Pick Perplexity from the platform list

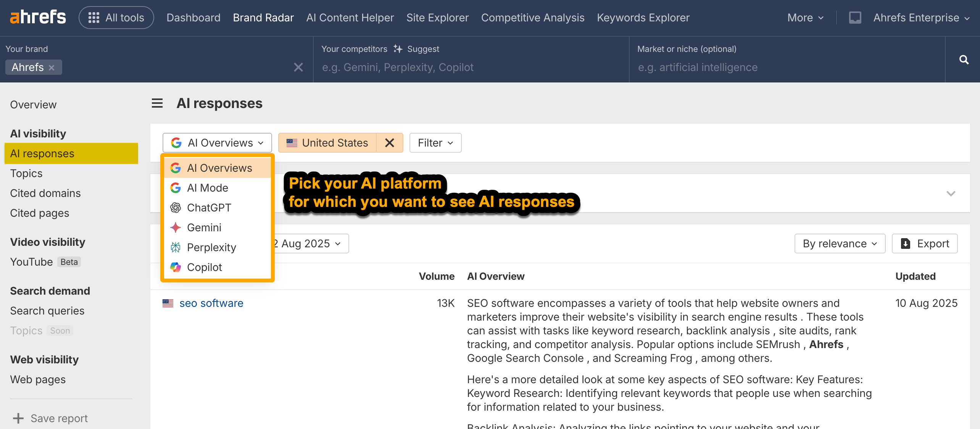(x=211, y=247)
